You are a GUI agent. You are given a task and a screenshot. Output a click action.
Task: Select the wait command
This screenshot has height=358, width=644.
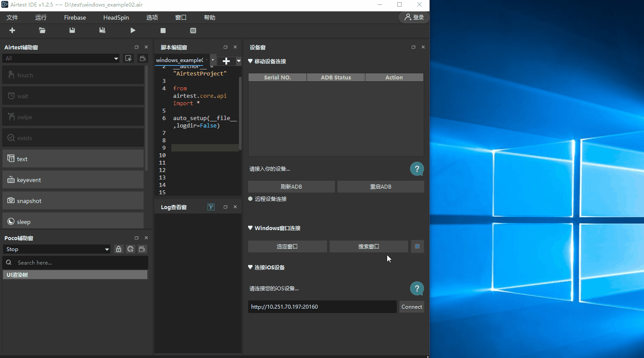[x=73, y=96]
